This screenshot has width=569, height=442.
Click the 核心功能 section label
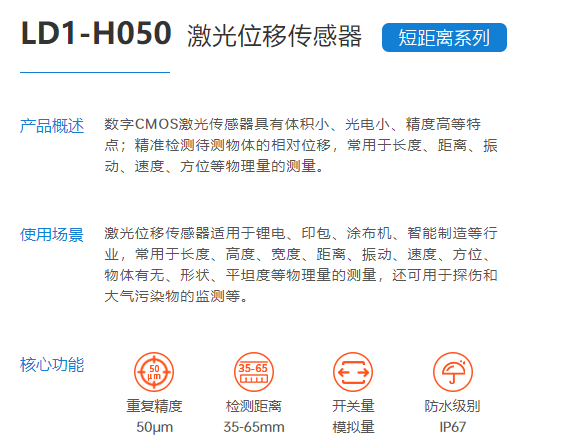pos(52,364)
